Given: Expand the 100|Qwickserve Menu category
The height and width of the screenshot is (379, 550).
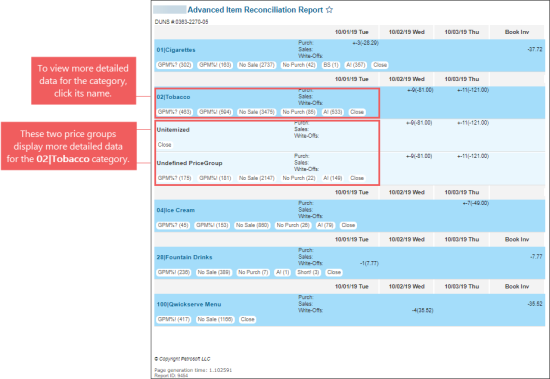Looking at the screenshot, I should [189, 304].
